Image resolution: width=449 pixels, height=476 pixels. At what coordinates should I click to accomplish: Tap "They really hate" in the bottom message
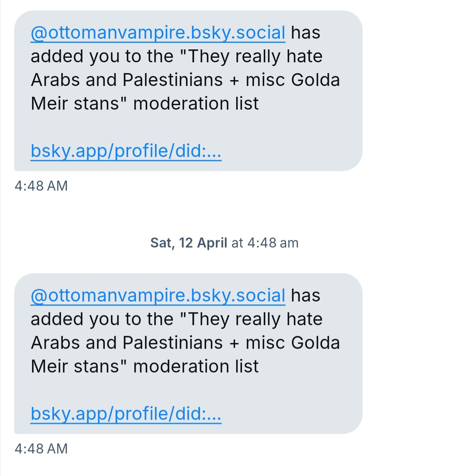254,319
